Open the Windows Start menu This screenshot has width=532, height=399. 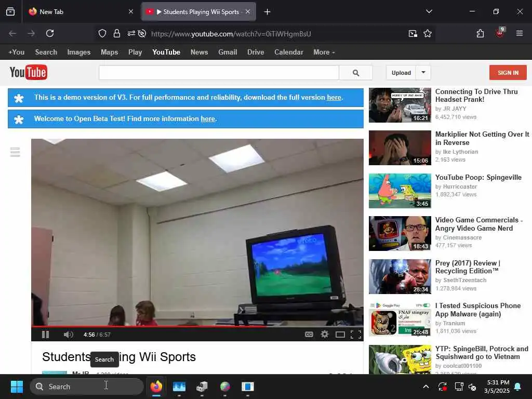tap(17, 387)
